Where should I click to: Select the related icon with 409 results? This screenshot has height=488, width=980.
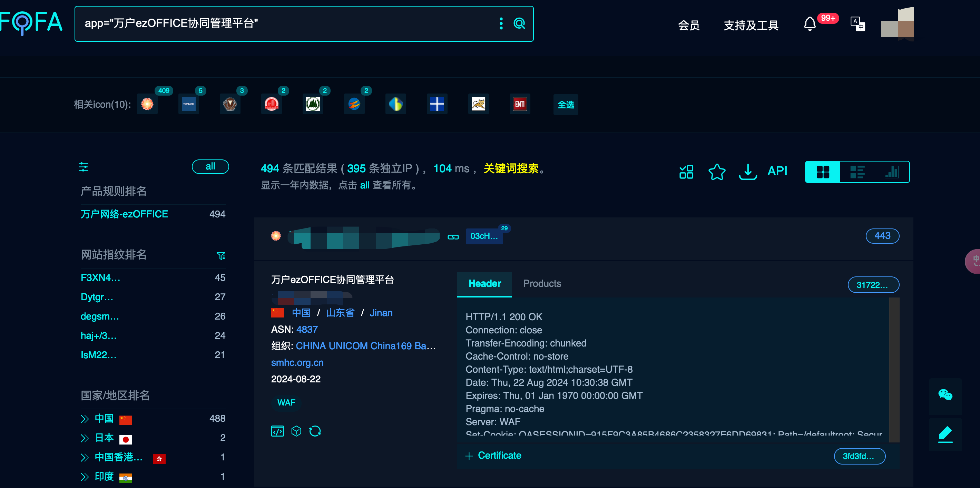tap(147, 104)
